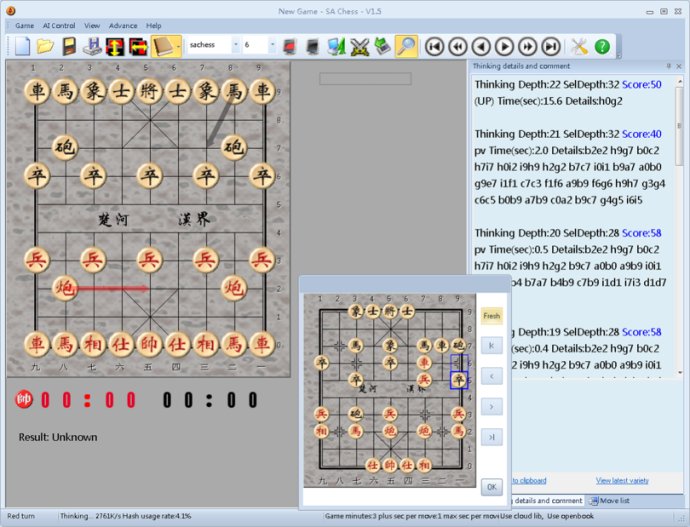Image resolution: width=690 pixels, height=527 pixels.
Task: Click the first-position button in the popup
Action: click(x=492, y=346)
